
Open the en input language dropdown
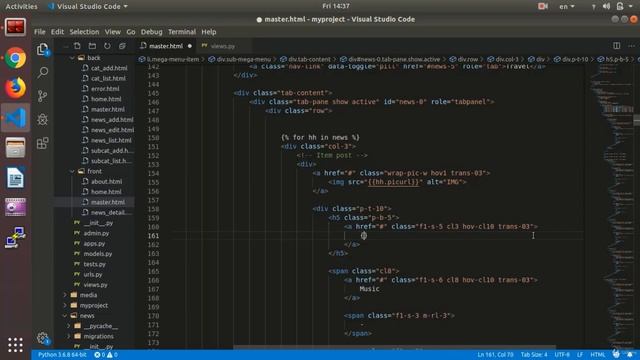pos(567,7)
